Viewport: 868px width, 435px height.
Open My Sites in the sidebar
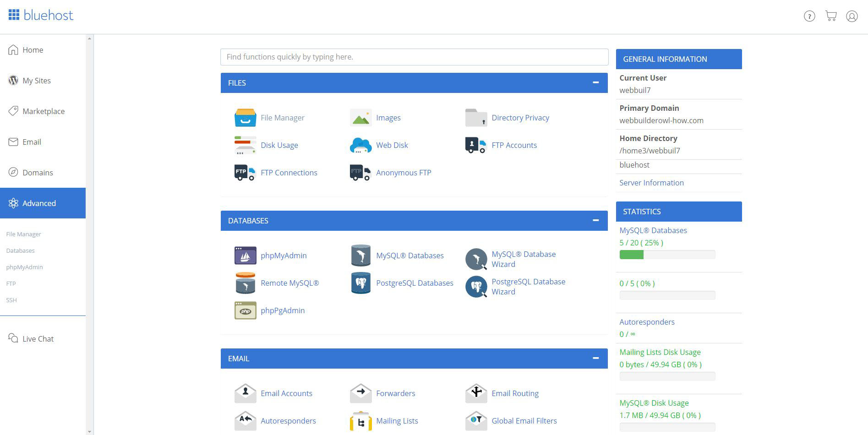click(43, 81)
